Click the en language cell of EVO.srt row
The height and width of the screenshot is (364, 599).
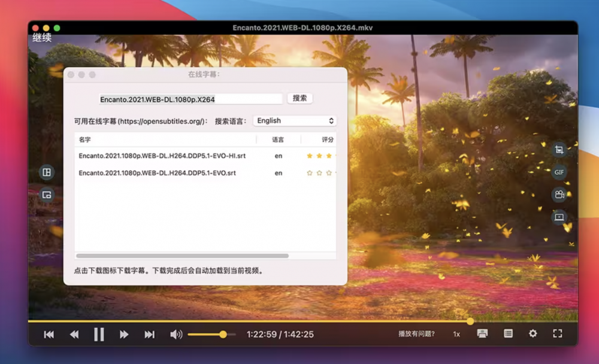(279, 173)
